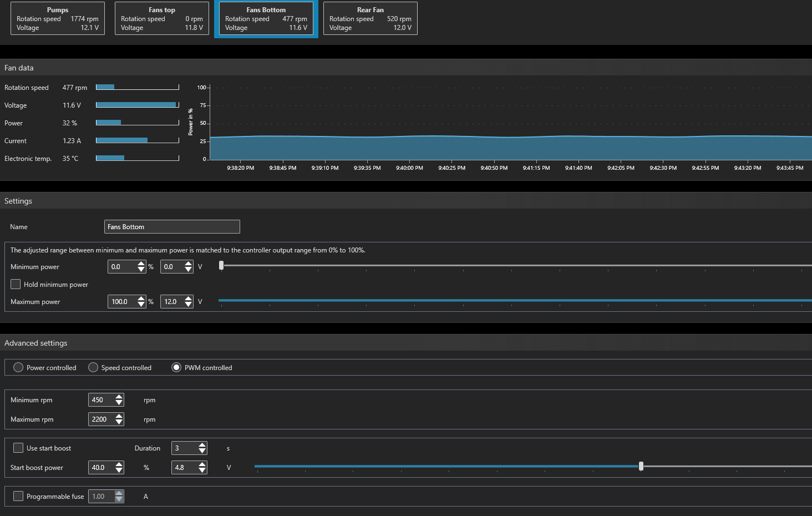This screenshot has width=812, height=516.
Task: Decrease Start boost power percent value
Action: pos(119,471)
